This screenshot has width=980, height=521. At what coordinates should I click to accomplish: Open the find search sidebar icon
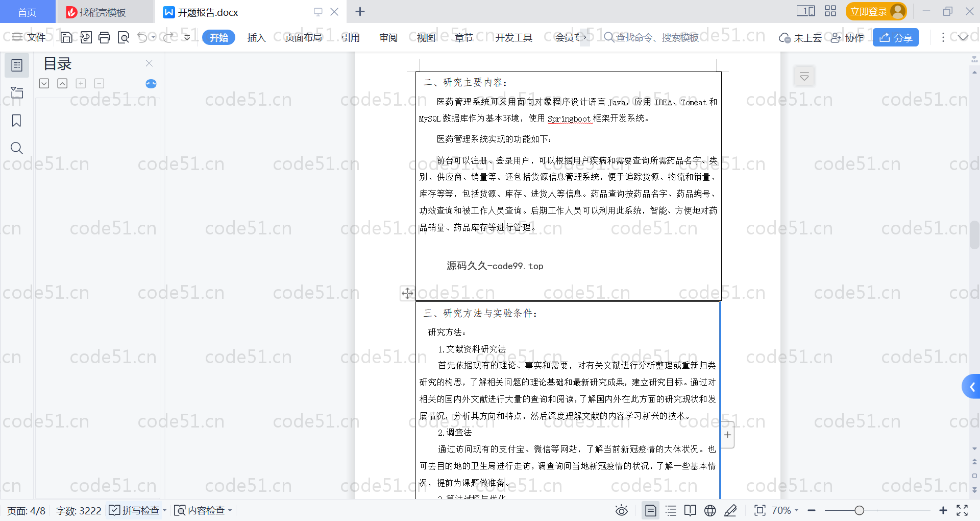17,148
